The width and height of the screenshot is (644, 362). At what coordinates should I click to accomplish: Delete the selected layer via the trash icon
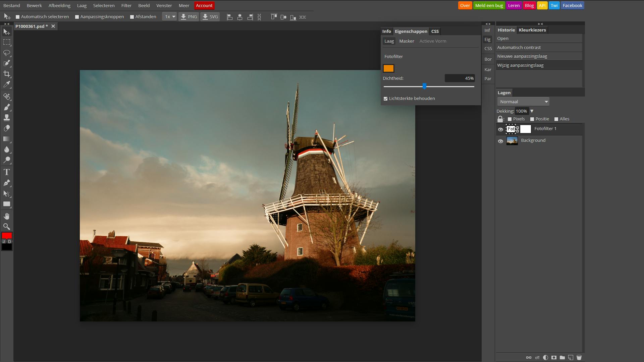580,357
